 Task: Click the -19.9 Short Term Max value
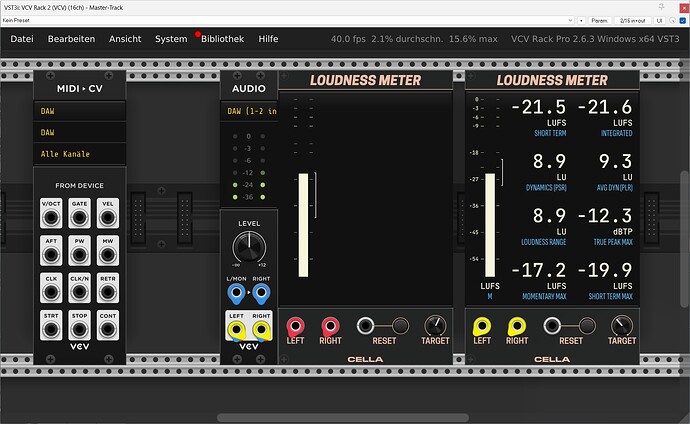(605, 270)
